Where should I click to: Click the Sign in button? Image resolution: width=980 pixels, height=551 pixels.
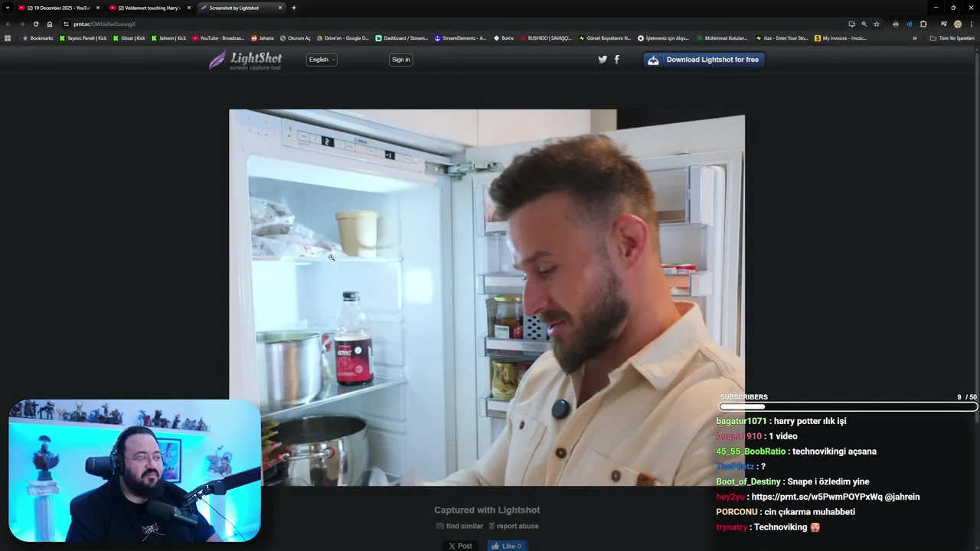[x=401, y=60]
